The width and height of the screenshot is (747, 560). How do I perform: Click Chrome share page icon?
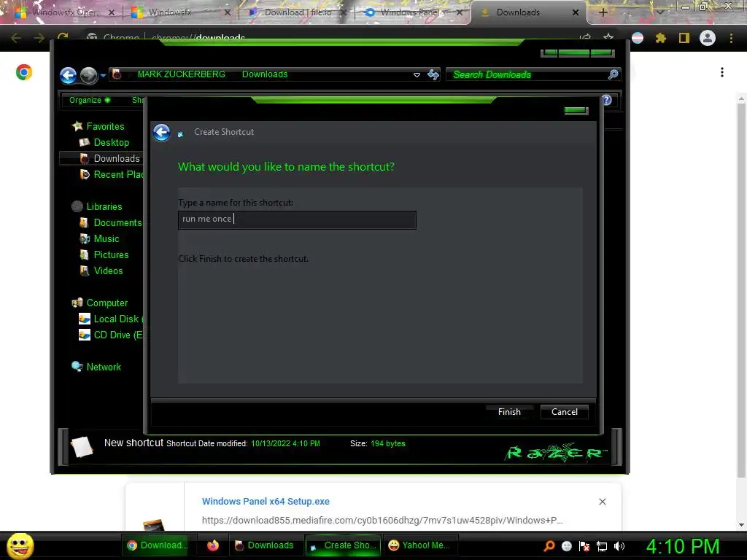[x=586, y=38]
